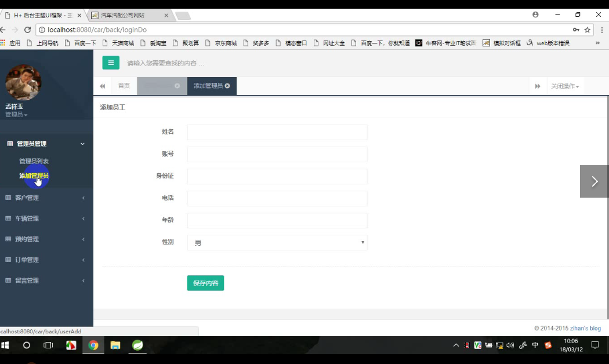Image resolution: width=609 pixels, height=364 pixels.
Task: Open Task View on taskbar
Action: [x=48, y=345]
